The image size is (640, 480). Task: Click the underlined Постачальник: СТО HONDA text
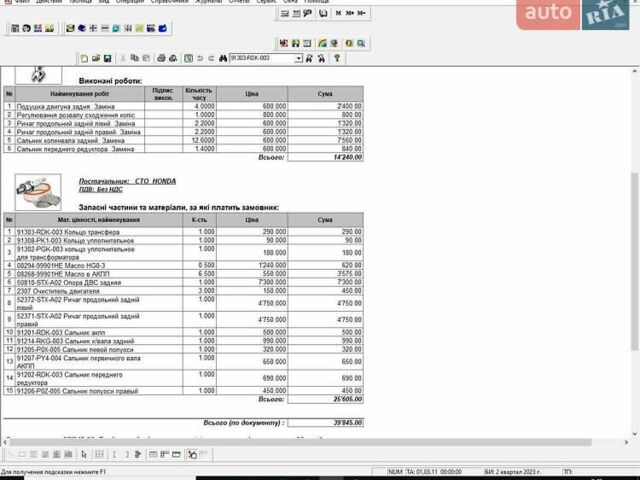point(127,181)
